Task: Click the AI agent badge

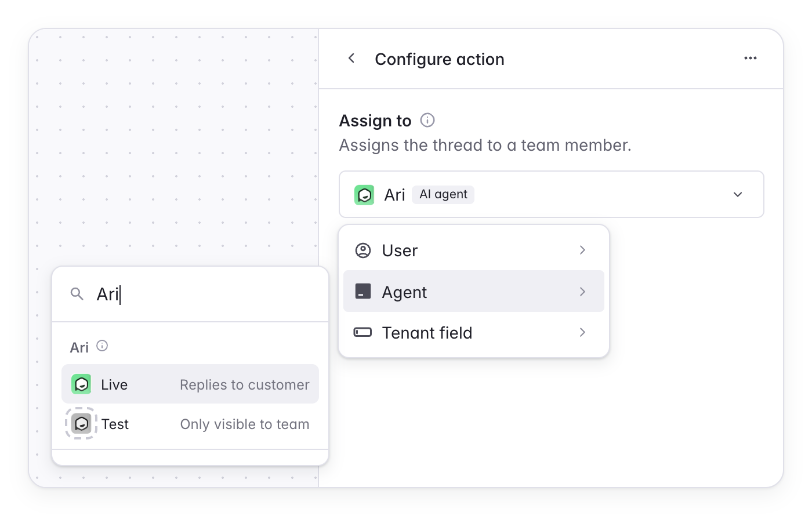Action: [x=443, y=195]
